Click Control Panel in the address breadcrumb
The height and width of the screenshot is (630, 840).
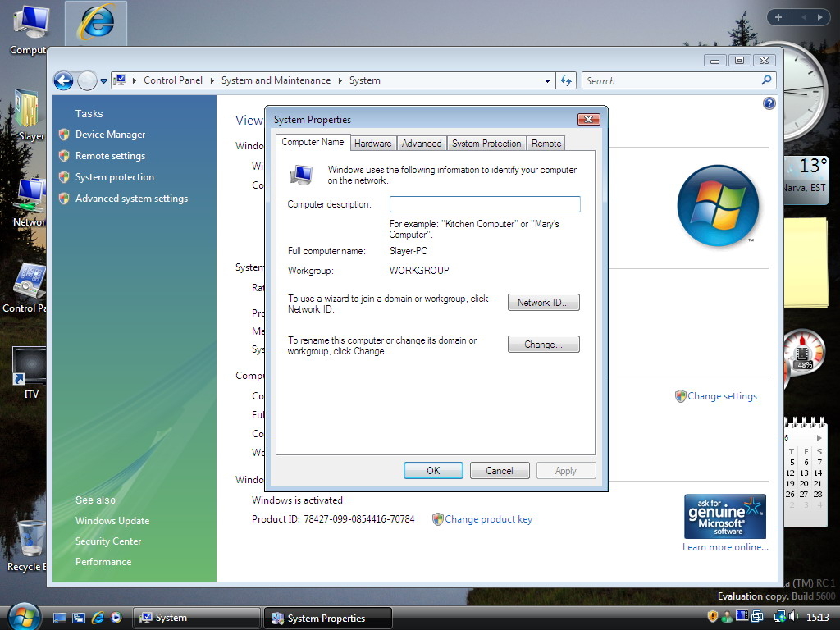[x=172, y=80]
